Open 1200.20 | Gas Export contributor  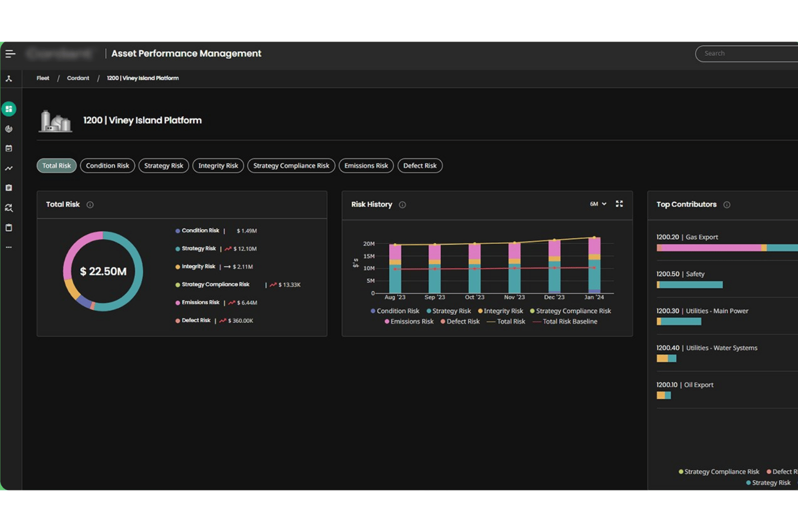[687, 237]
